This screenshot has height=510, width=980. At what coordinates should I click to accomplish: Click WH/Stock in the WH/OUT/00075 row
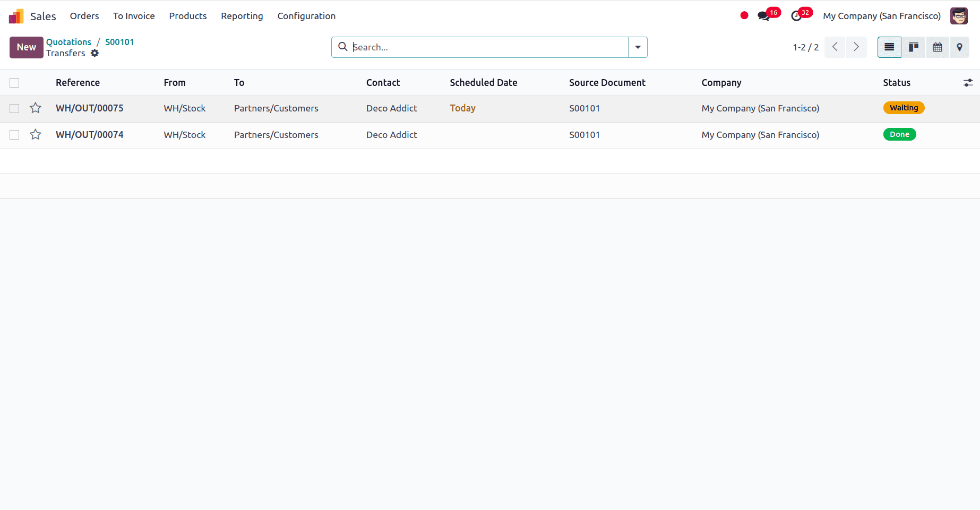[x=184, y=108]
